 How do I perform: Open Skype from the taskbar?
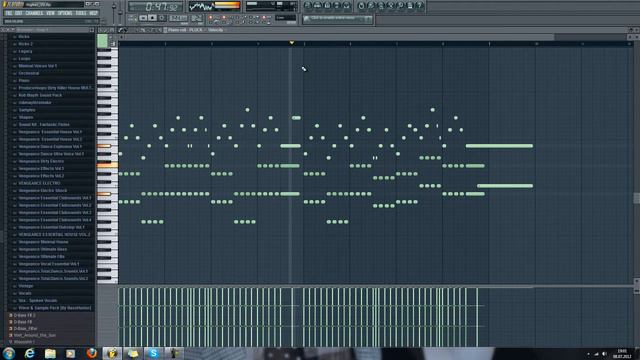pyautogui.click(x=153, y=353)
